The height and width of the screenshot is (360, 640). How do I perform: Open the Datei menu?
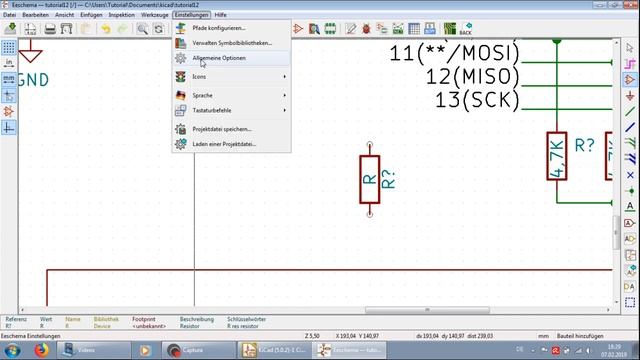(x=9, y=15)
